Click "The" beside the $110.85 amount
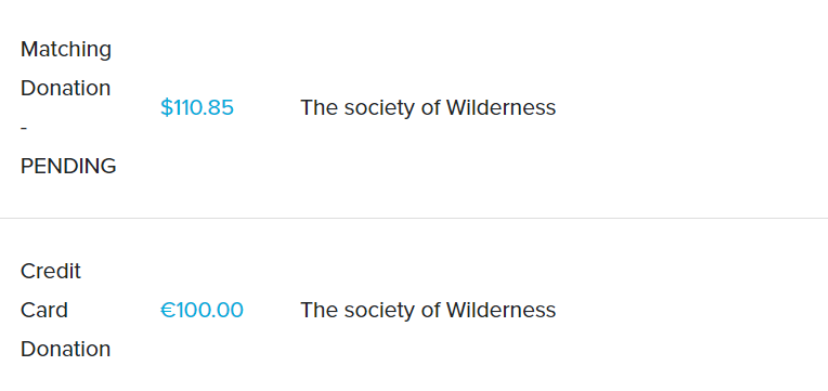 pyautogui.click(x=320, y=108)
